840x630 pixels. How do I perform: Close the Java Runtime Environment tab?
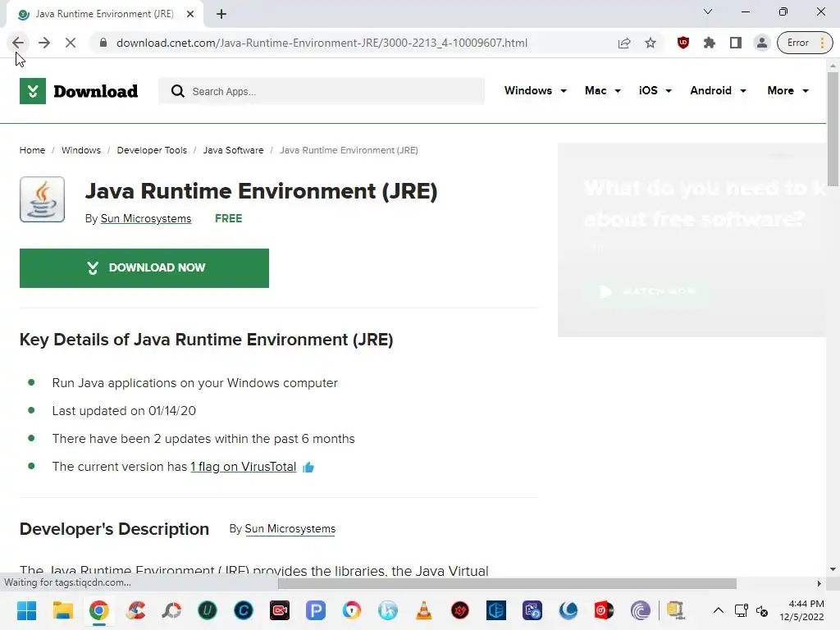coord(190,14)
